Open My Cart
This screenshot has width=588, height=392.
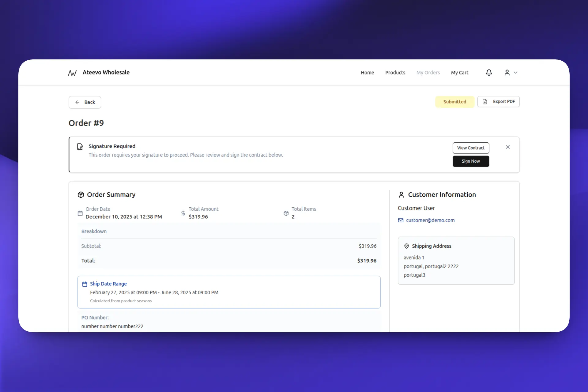click(x=459, y=73)
